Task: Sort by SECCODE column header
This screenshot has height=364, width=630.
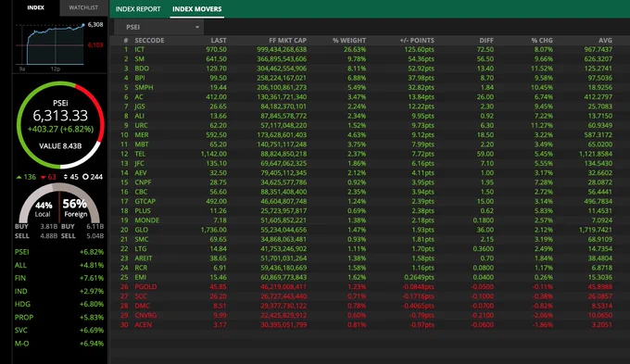Action: (149, 41)
